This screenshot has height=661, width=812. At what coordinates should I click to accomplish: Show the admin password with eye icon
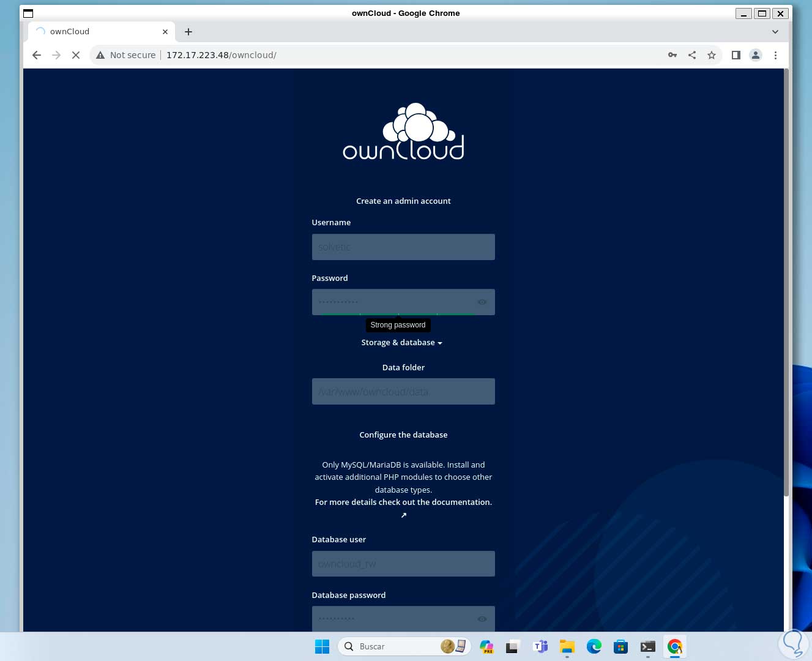[482, 302]
